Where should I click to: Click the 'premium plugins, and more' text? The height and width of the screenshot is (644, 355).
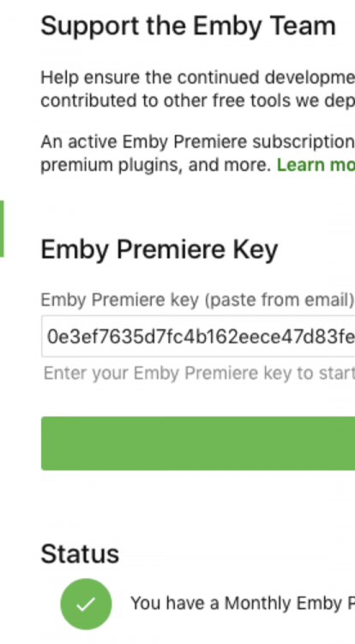tap(156, 165)
